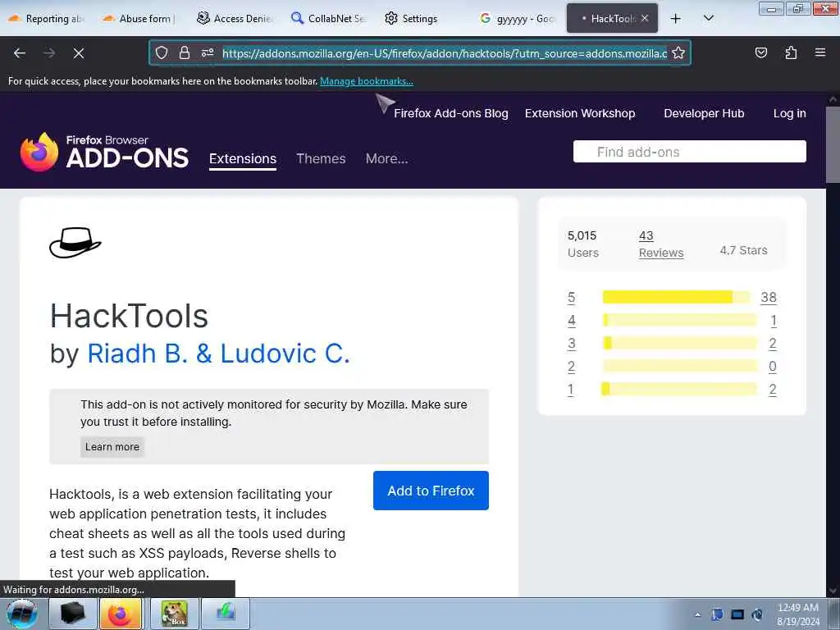Image resolution: width=840 pixels, height=630 pixels.
Task: Click the Learn more button
Action: point(112,447)
